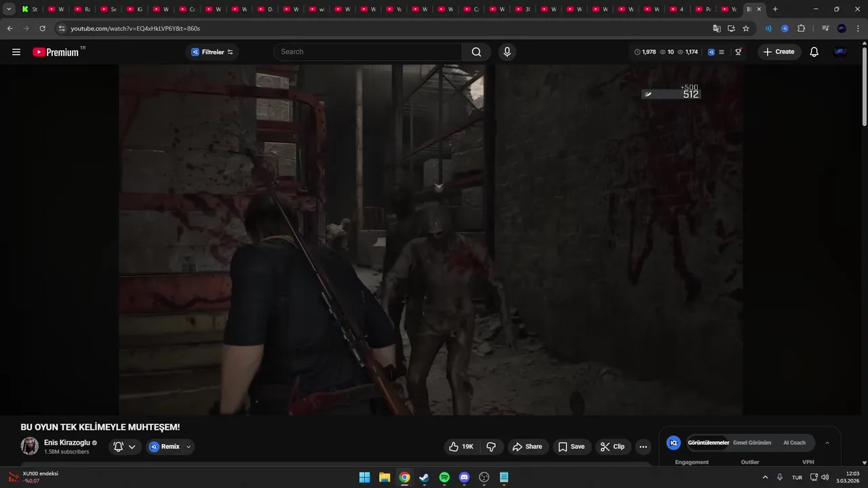This screenshot has height=488, width=868.
Task: Open volume control in system tray
Action: coord(825,477)
